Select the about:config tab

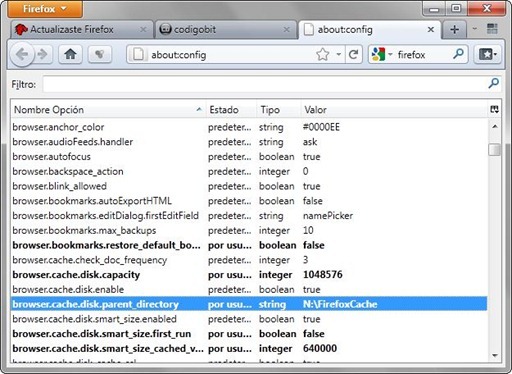[x=370, y=30]
